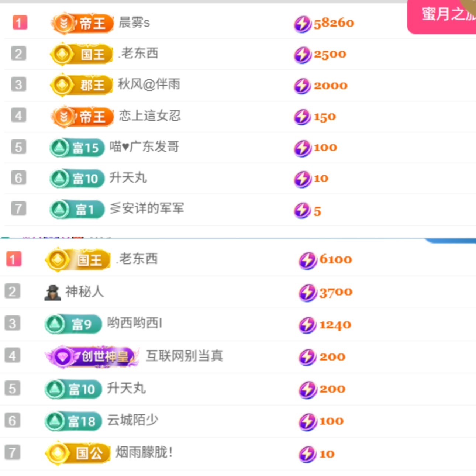Image resolution: width=476 pixels, height=476 pixels.
Task: Click the purple 创世神皇 badge
Action: point(92,357)
